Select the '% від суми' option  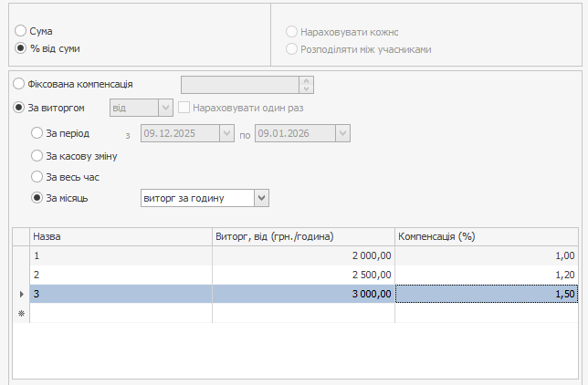coord(21,48)
